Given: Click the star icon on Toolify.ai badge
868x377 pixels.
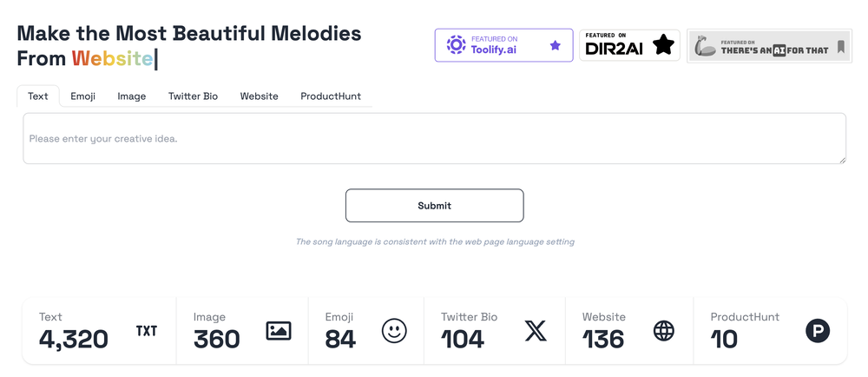Looking at the screenshot, I should click(556, 45).
